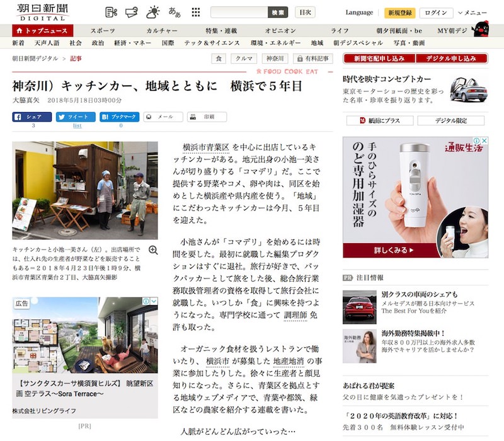Click the font size あぁ icon
This screenshot has height=441, width=504.
click(x=175, y=12)
